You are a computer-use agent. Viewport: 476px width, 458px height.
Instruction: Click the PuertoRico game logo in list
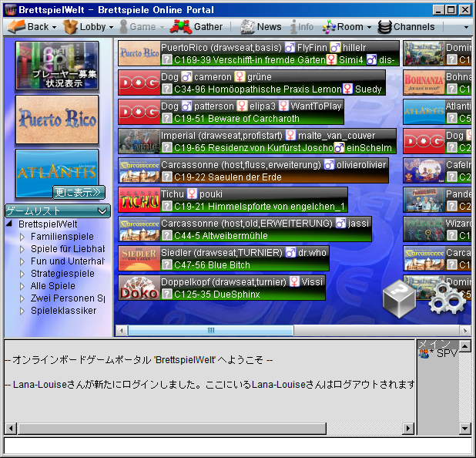click(x=139, y=53)
